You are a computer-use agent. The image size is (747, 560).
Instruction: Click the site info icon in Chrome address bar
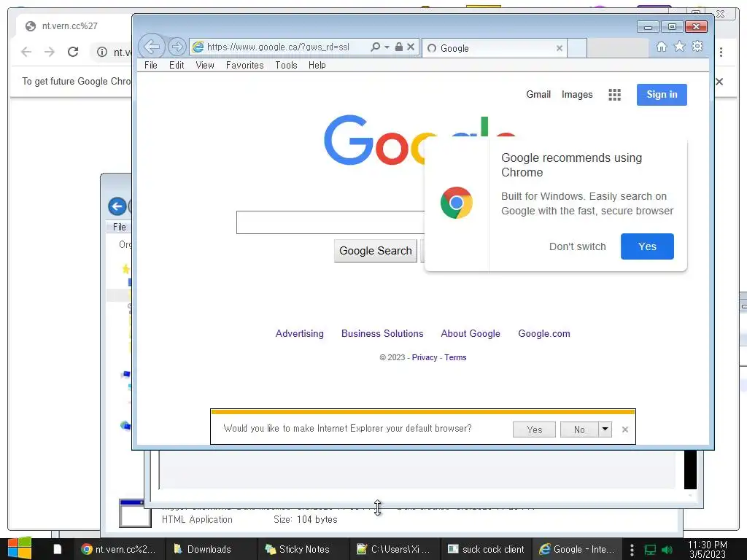coord(102,52)
